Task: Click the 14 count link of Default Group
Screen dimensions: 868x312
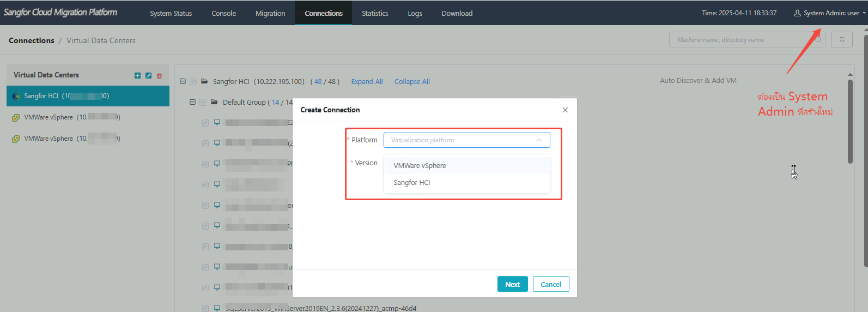Action: point(276,102)
